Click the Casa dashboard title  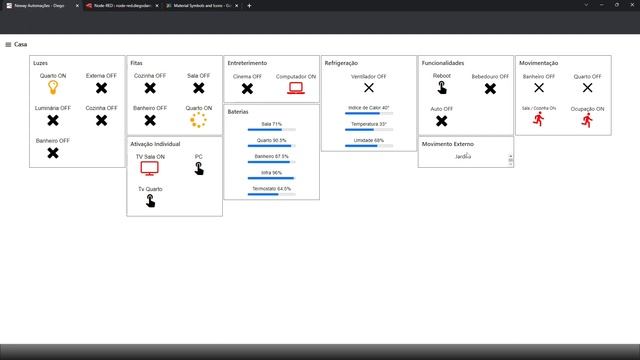click(20, 44)
